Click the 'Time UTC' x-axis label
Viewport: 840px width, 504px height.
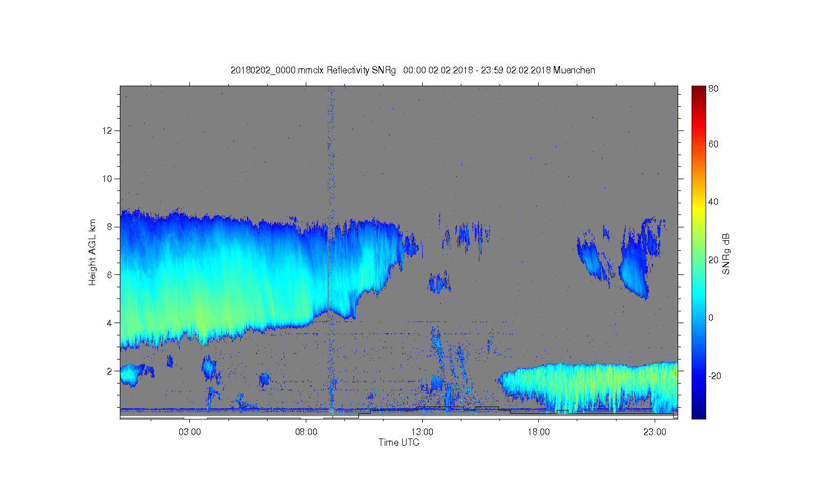pyautogui.click(x=399, y=442)
